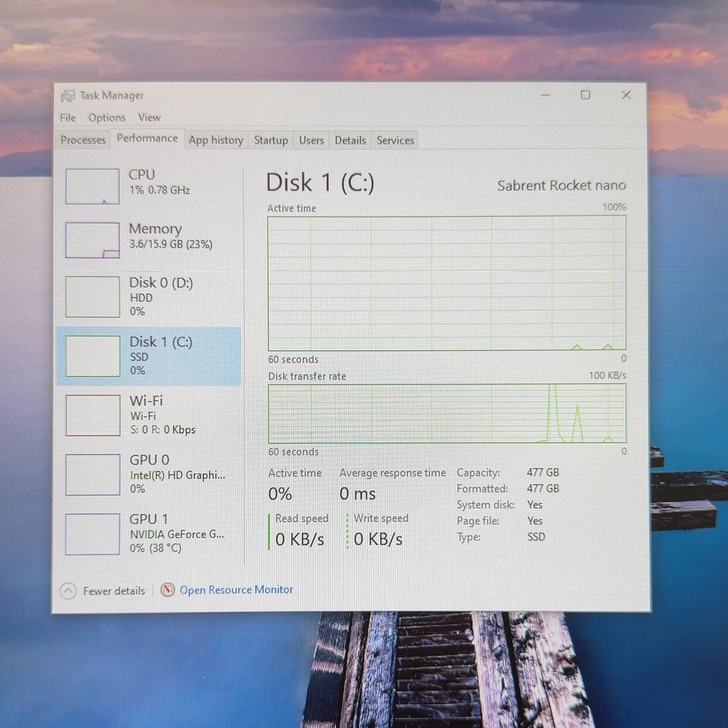The width and height of the screenshot is (728, 728).
Task: Click the 'Disk 0 (D:)' sidebar label
Action: point(161,283)
